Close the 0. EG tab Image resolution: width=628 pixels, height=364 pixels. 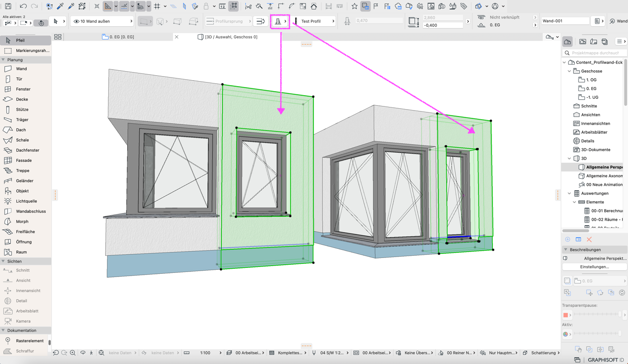pos(177,37)
